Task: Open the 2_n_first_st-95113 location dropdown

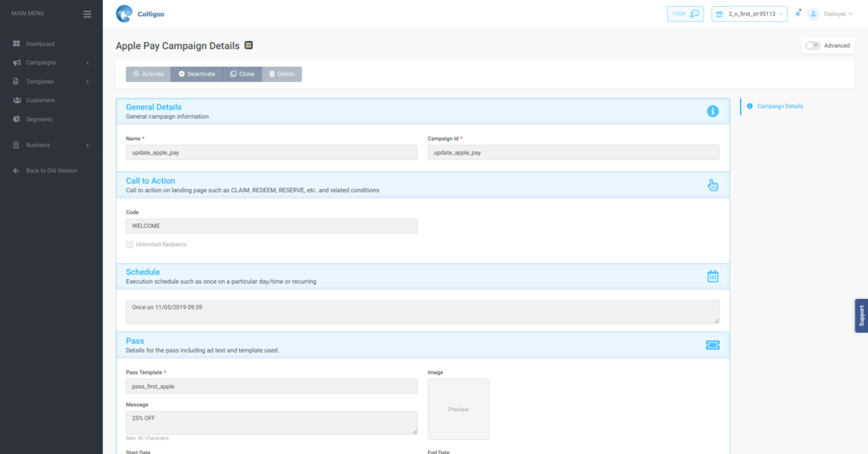Action: click(x=750, y=14)
